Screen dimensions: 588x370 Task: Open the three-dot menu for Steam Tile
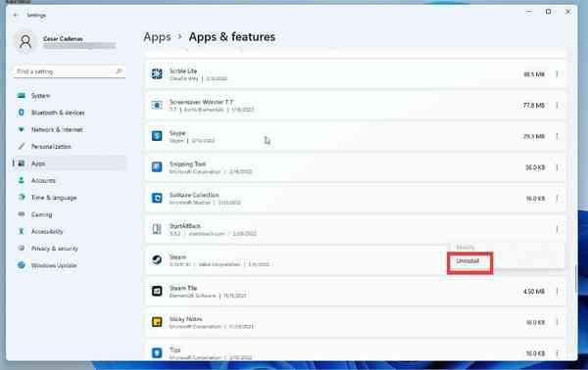click(557, 291)
